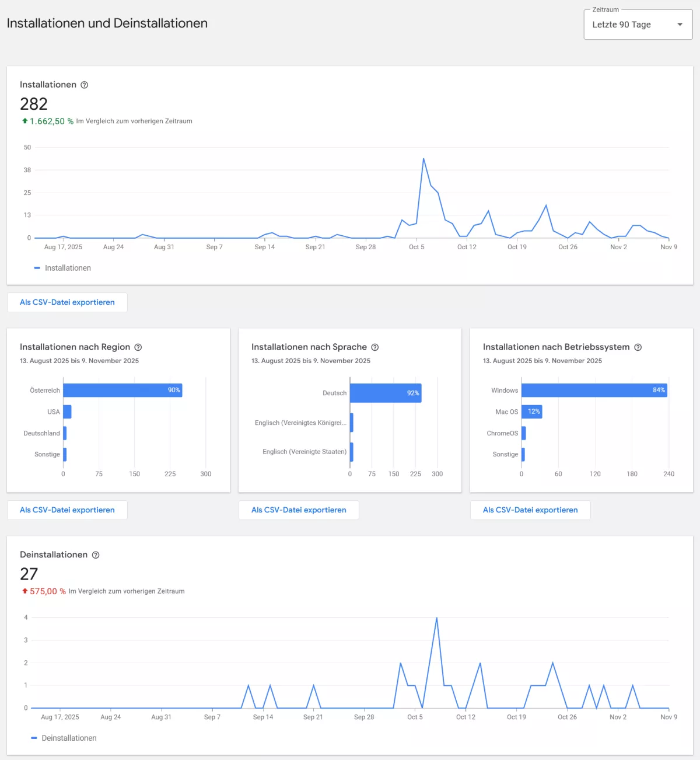Click the red arrow beside 575,00 %
Image resolution: width=700 pixels, height=760 pixels.
click(x=23, y=591)
